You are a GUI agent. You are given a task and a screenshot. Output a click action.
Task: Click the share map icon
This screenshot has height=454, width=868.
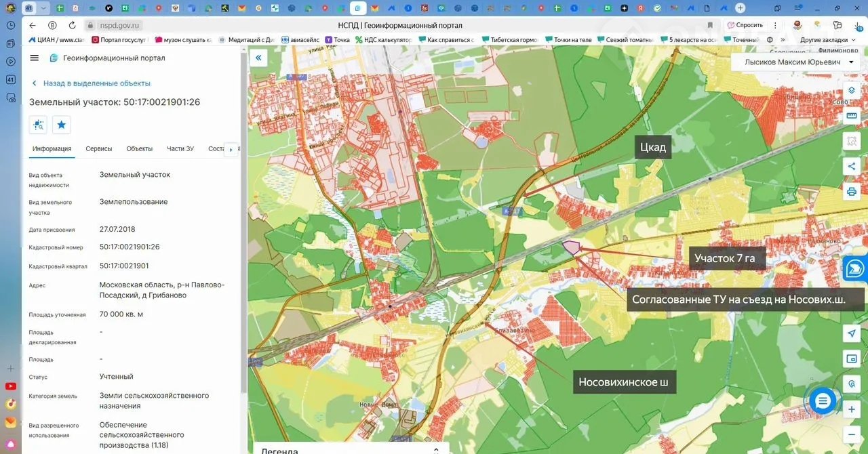point(852,167)
